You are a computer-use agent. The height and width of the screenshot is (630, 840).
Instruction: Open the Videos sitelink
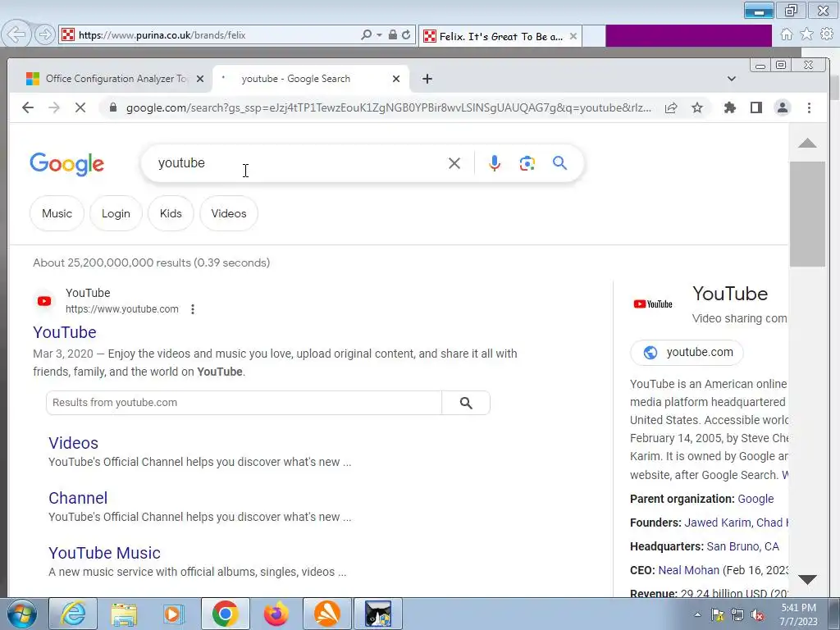pyautogui.click(x=73, y=443)
